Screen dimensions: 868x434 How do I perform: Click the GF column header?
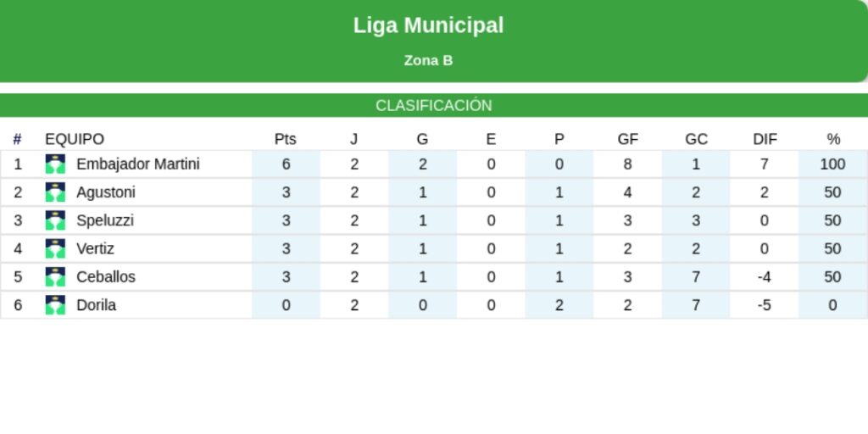point(628,139)
